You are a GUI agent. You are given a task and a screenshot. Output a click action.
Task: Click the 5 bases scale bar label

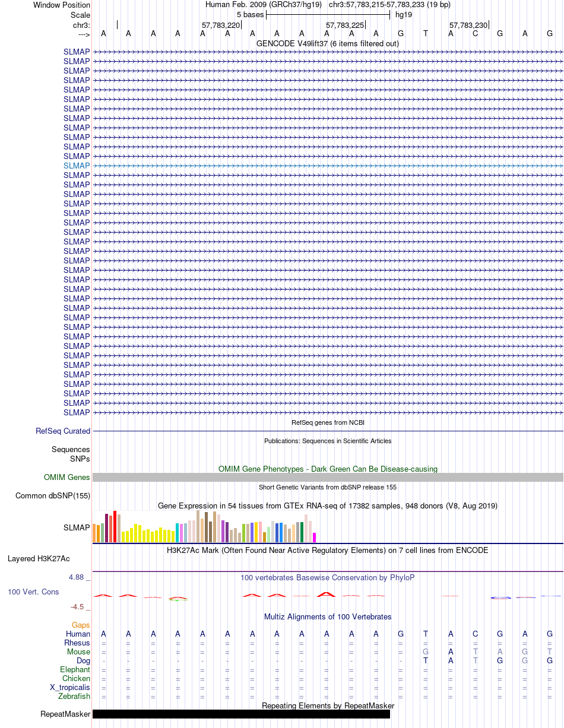click(x=250, y=14)
